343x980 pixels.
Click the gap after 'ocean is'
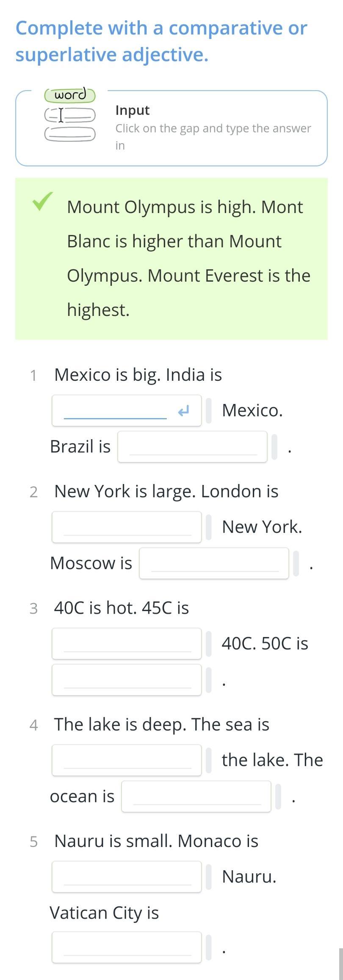[x=196, y=797]
